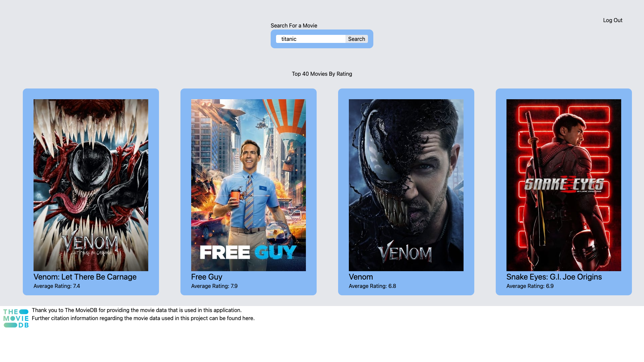Click the Top 40 Movies By Rating heading
644x362 pixels.
(x=322, y=74)
